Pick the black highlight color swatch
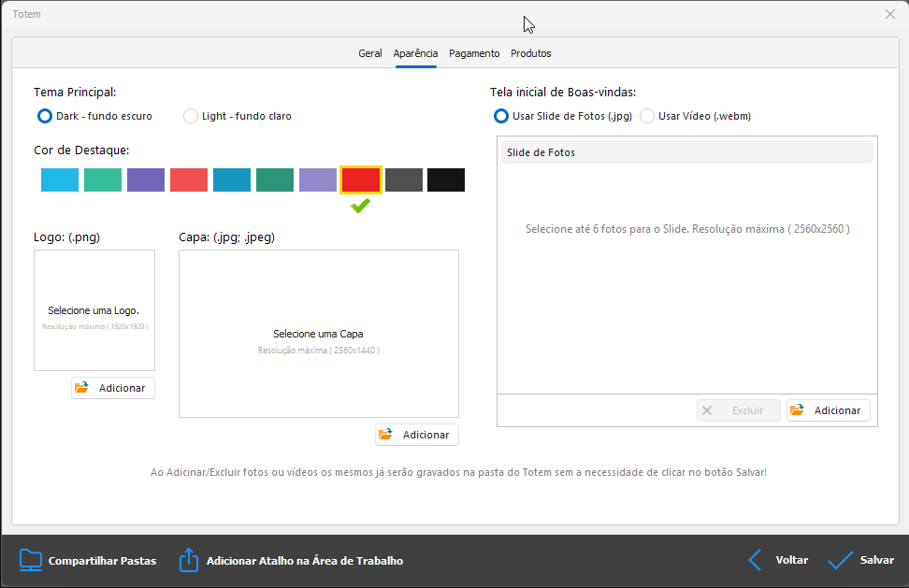This screenshot has width=909, height=588. click(446, 180)
